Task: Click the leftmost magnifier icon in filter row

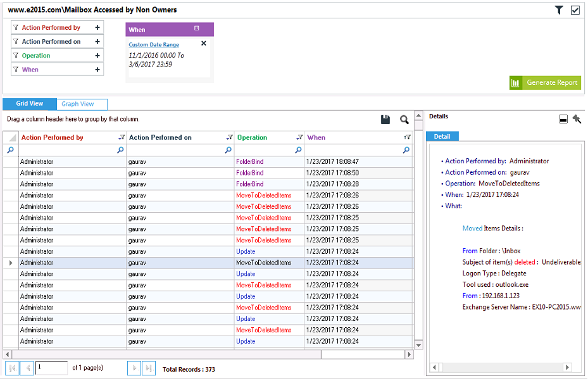Action: point(11,150)
